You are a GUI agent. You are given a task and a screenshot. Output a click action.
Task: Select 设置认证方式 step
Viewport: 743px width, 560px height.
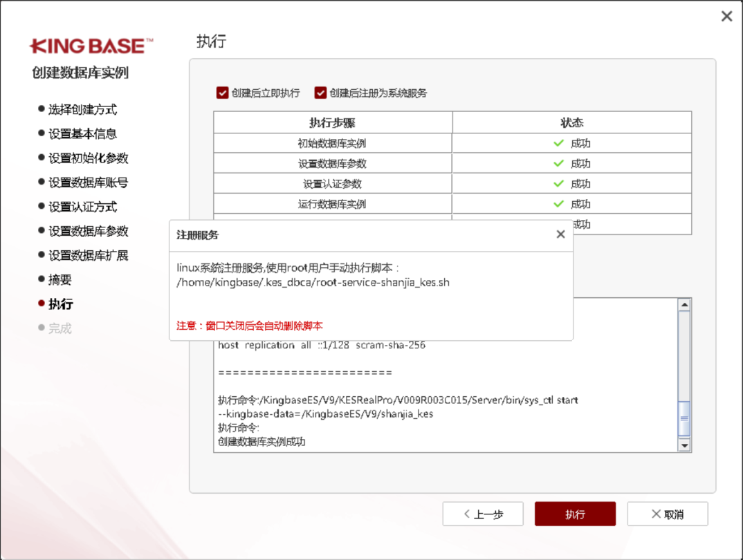[x=82, y=207]
